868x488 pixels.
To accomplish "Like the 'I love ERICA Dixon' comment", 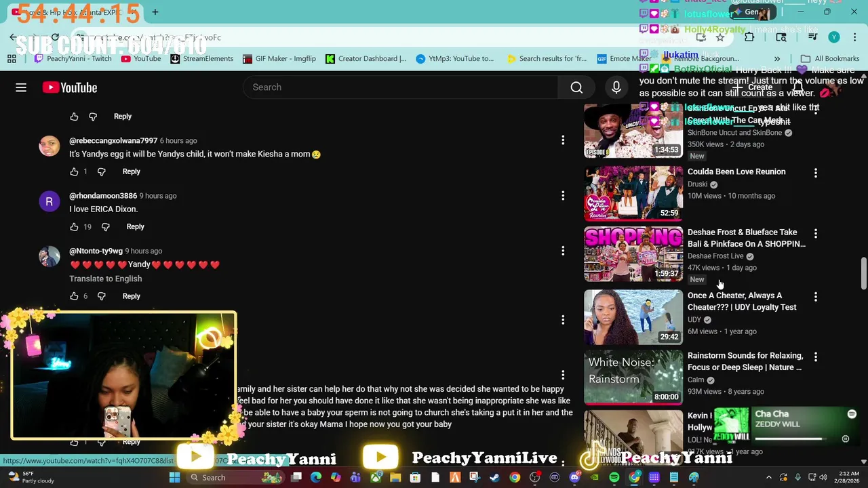I will click(x=74, y=226).
